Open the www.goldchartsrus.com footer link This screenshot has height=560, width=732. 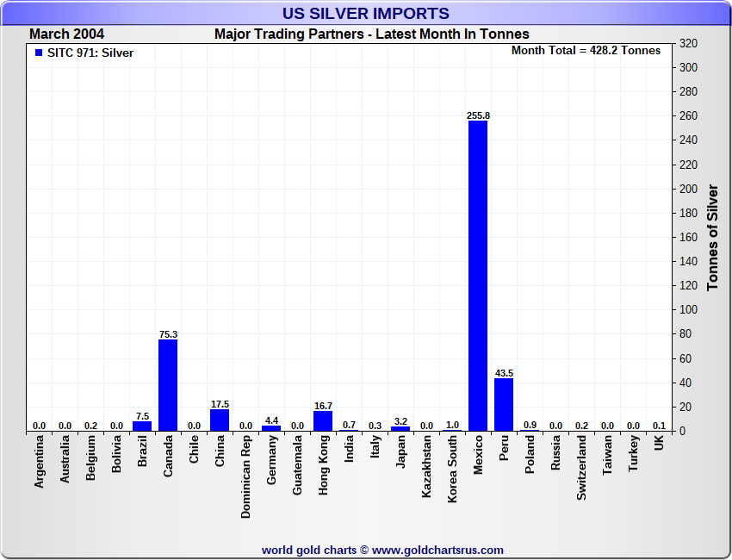437,550
